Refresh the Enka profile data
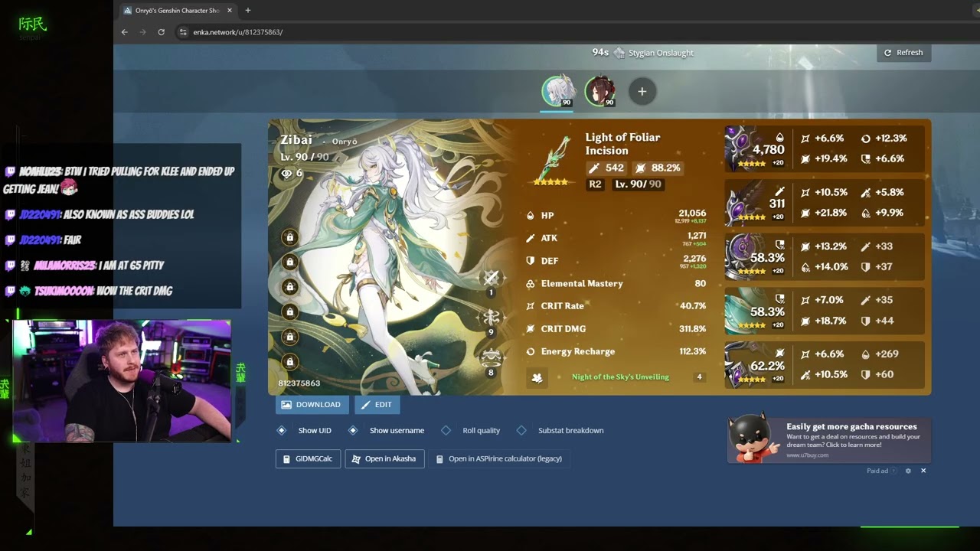The image size is (980, 551). [x=903, y=53]
